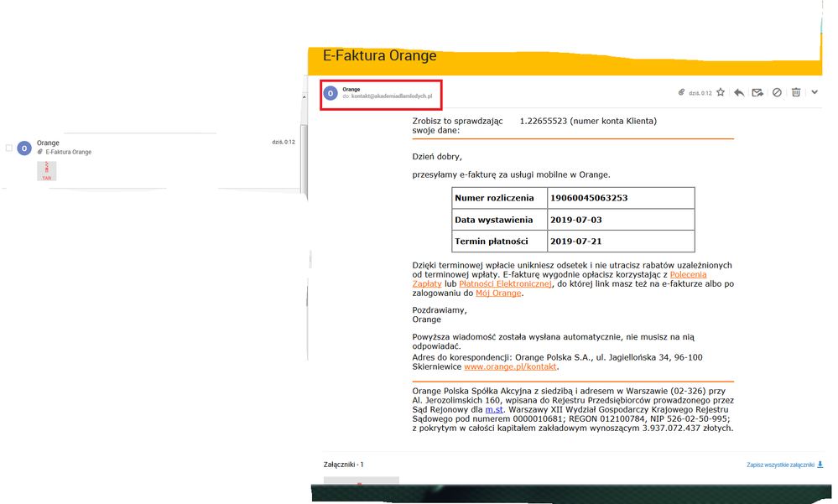This screenshot has width=838, height=504.
Task: Mark message as spam with block icon
Action: [777, 92]
